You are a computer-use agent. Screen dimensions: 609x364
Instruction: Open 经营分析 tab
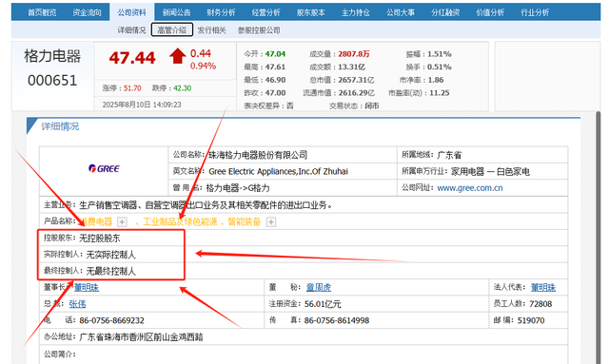266,12
